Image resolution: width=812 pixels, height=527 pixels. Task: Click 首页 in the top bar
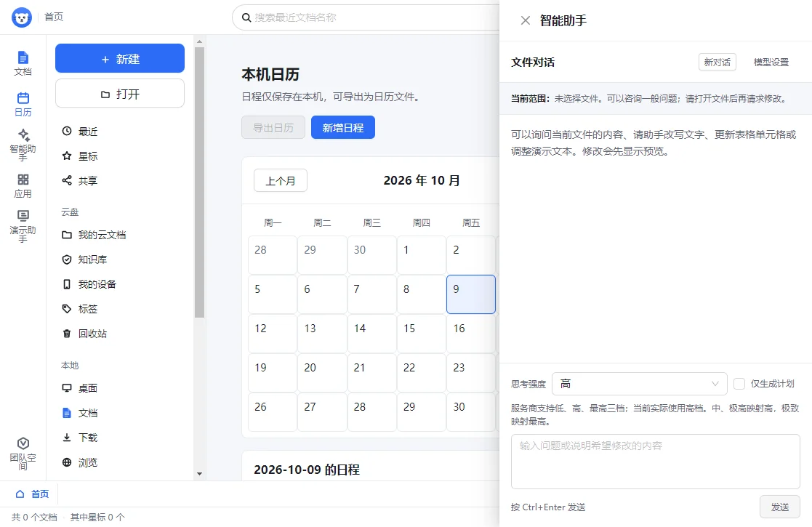coord(54,17)
